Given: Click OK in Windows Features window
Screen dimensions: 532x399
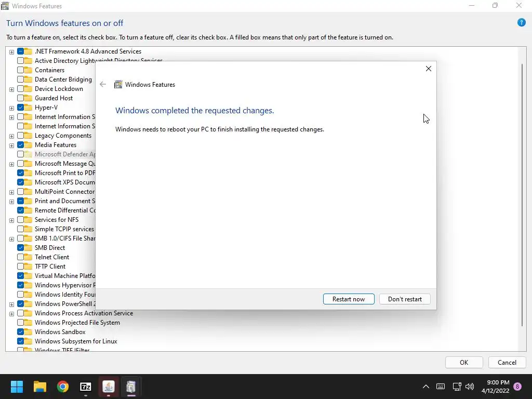Looking at the screenshot, I should 464,362.
